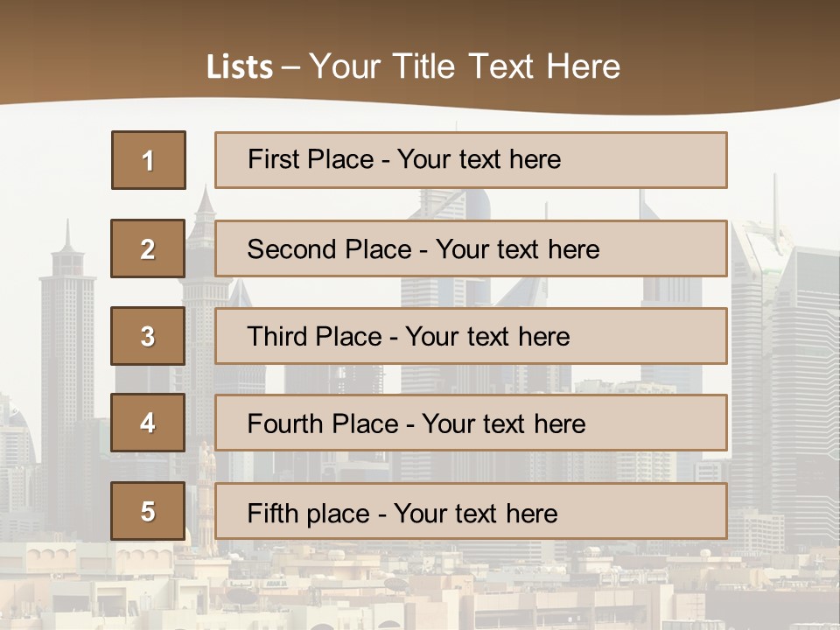Select the number 2 square
The width and height of the screenshot is (840, 630).
coord(148,248)
